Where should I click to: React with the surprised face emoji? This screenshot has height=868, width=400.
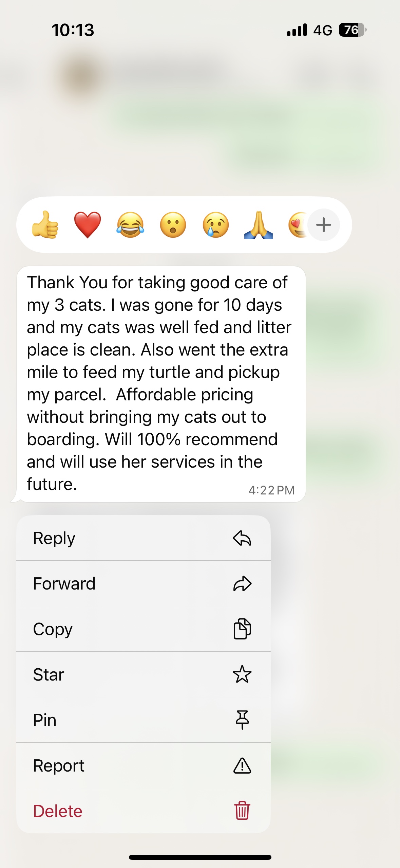point(173,225)
